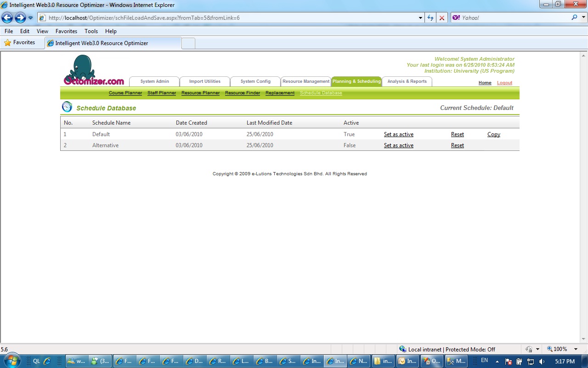Viewport: 588px width, 368px height.
Task: Switch to the Resource Management tab
Action: (306, 81)
